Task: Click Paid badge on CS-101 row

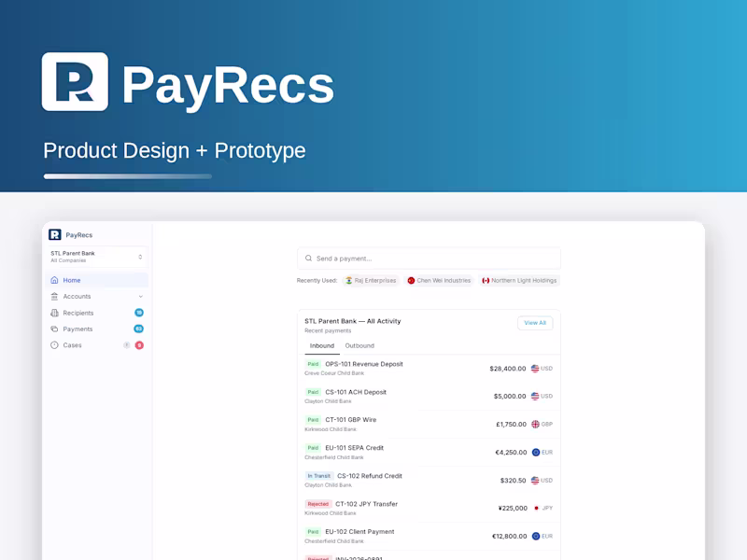Action: pyautogui.click(x=313, y=392)
